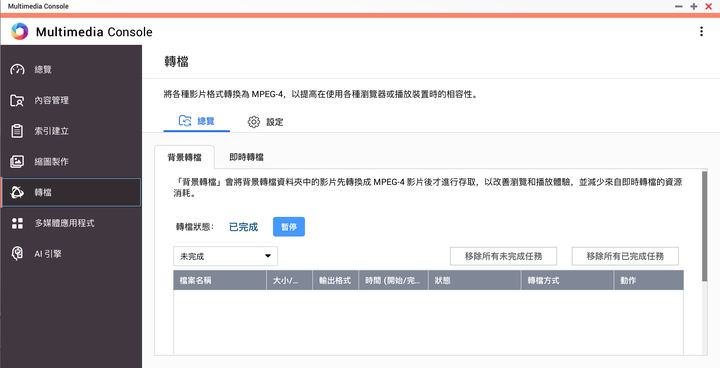Switch to the 總覽 tab under 轉檔
Image resolution: width=720 pixels, height=368 pixels.
[197, 121]
